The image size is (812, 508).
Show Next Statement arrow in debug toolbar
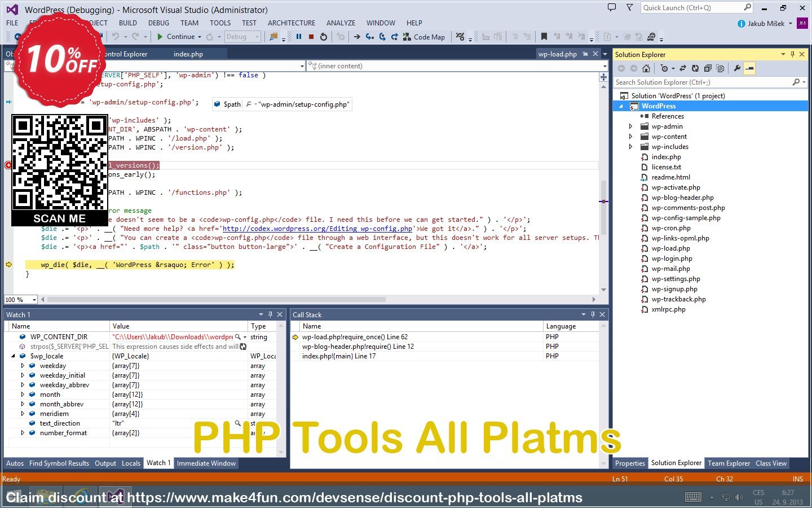[x=357, y=37]
